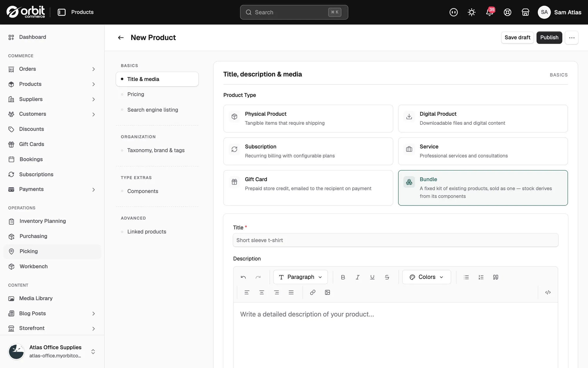Justify the text
Screen dimensions: 588x368
tap(291, 292)
